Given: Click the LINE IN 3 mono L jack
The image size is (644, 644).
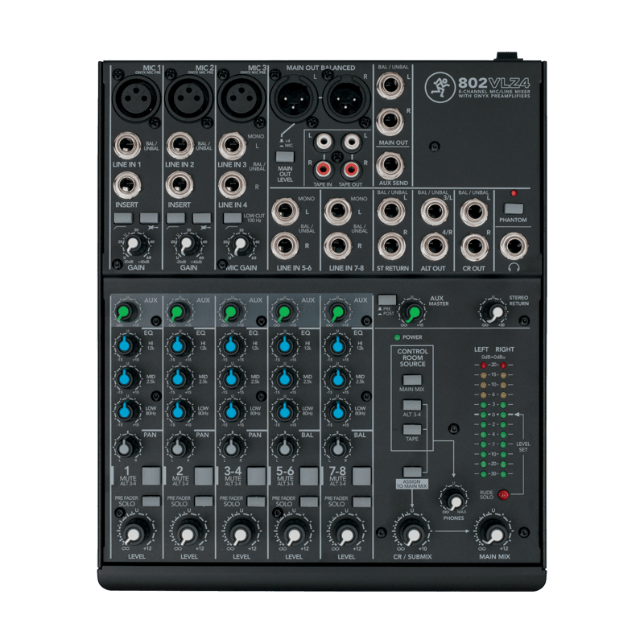Looking at the screenshot, I should (x=232, y=146).
